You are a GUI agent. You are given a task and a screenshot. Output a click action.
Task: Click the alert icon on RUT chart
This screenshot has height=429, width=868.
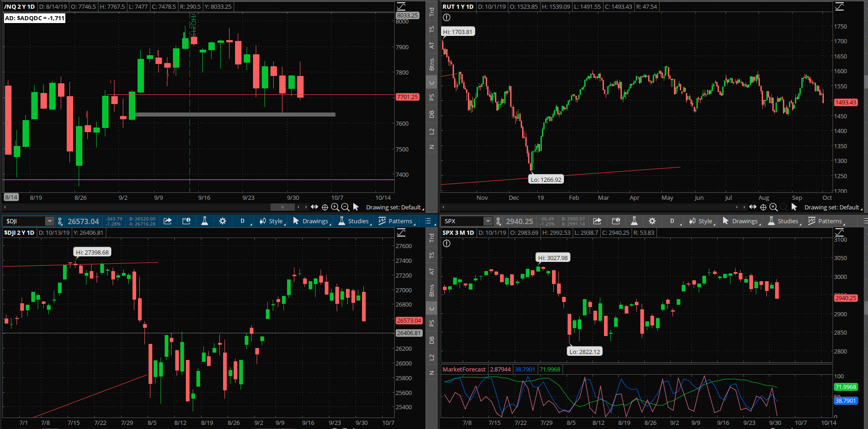447,17
